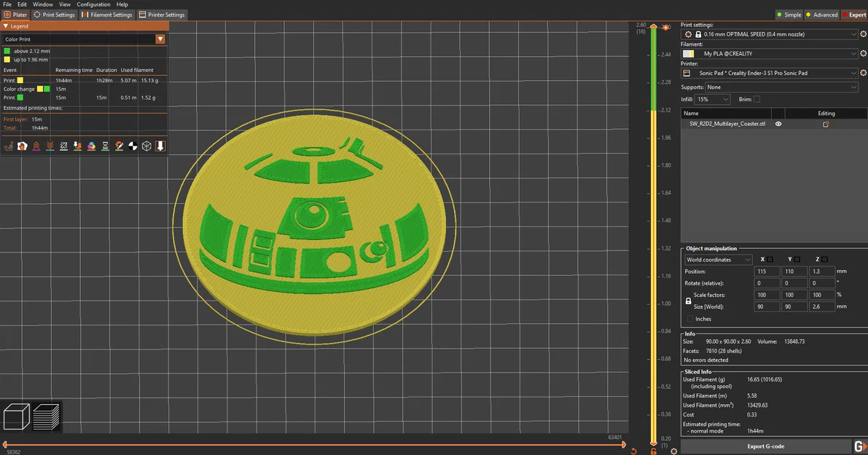Open the Infill percentage dropdown
This screenshot has height=455, width=868.
point(712,100)
